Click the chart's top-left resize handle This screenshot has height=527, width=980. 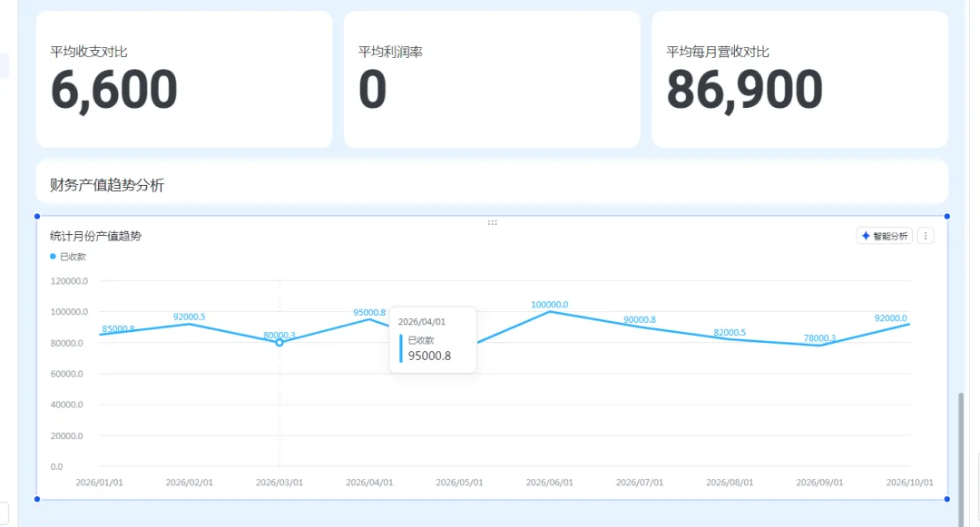(37, 216)
